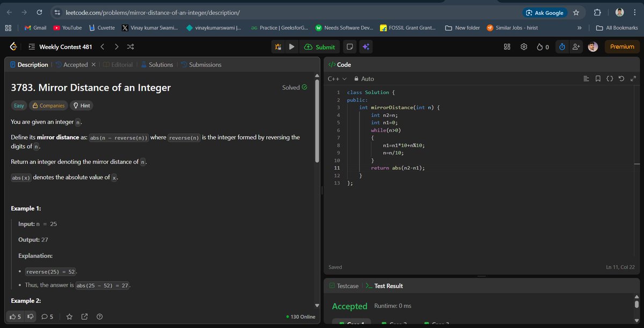This screenshot has width=644, height=328.
Task: Click the AI sparkles assistant icon
Action: [x=365, y=47]
